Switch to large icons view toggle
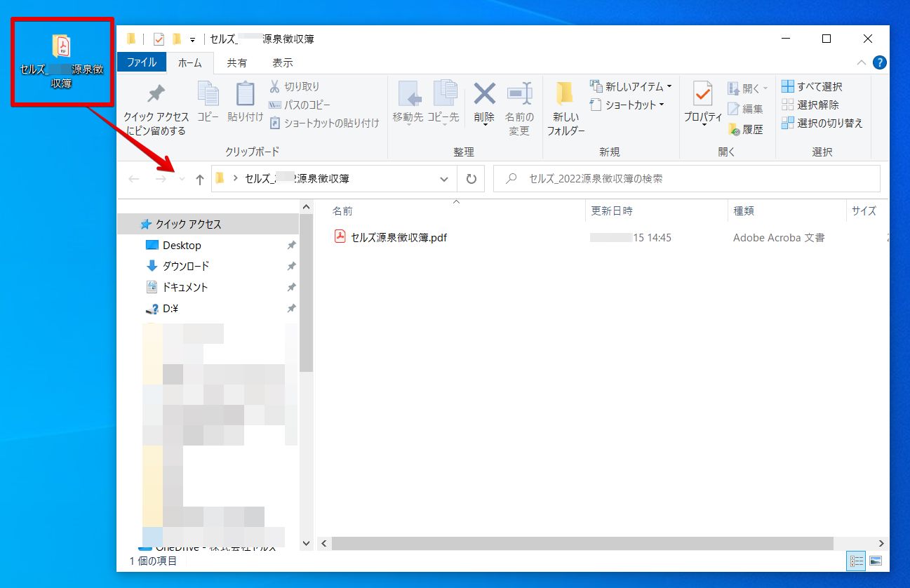The image size is (910, 588). (x=875, y=561)
